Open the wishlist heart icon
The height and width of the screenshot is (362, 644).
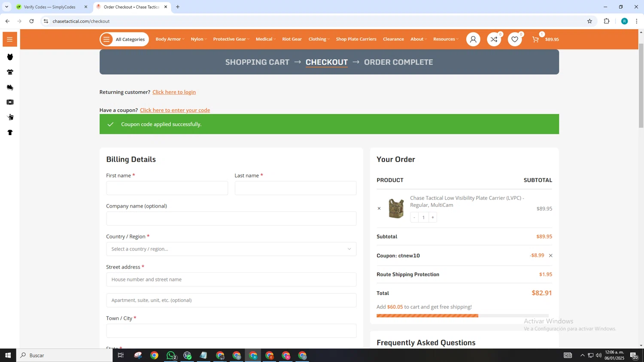pos(515,39)
